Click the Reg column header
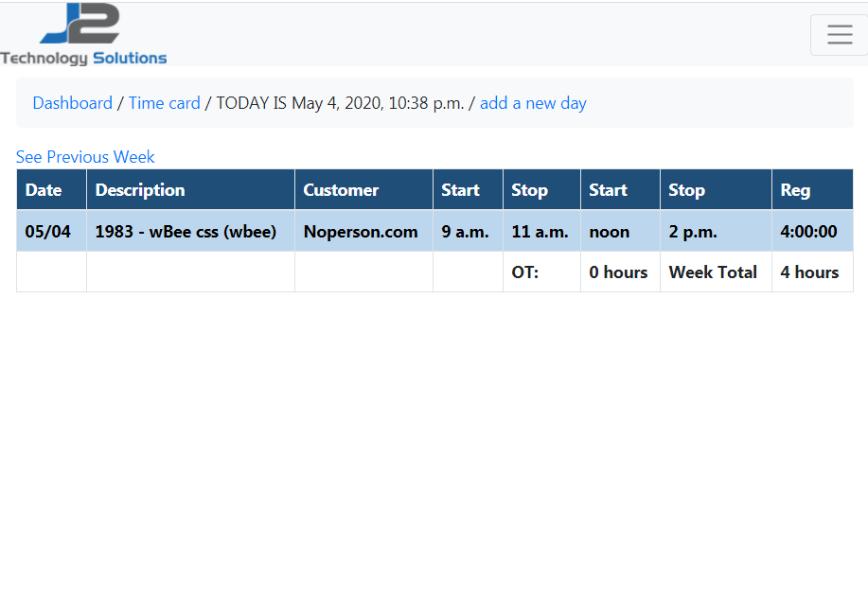 click(812, 190)
